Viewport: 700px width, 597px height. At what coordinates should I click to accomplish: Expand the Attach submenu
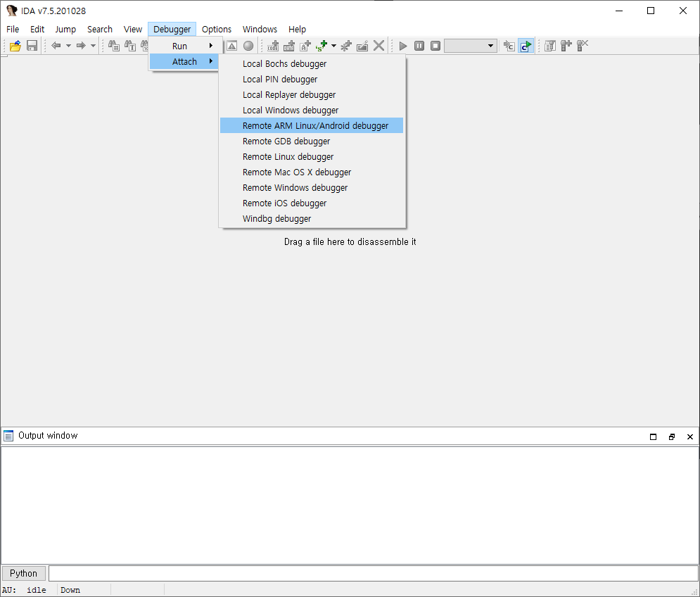point(184,61)
